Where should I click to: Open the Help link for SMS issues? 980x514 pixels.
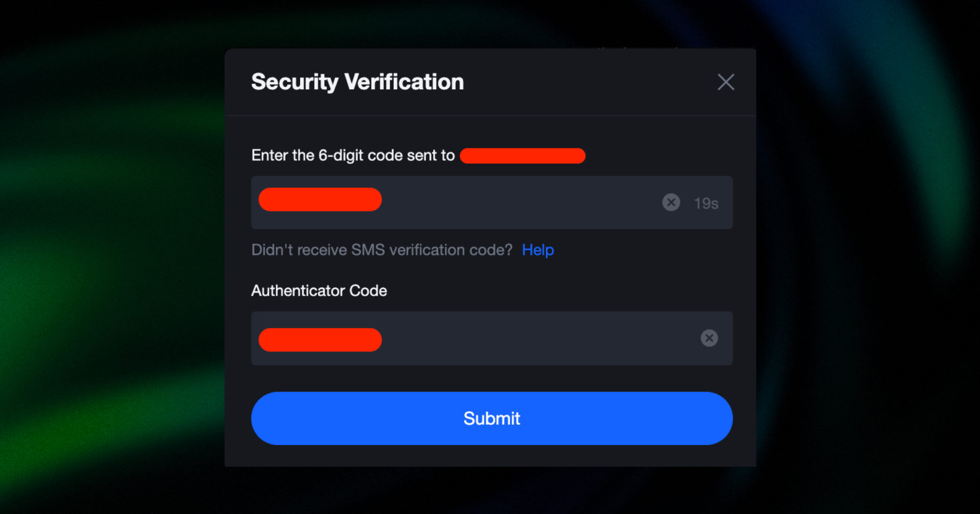(537, 250)
